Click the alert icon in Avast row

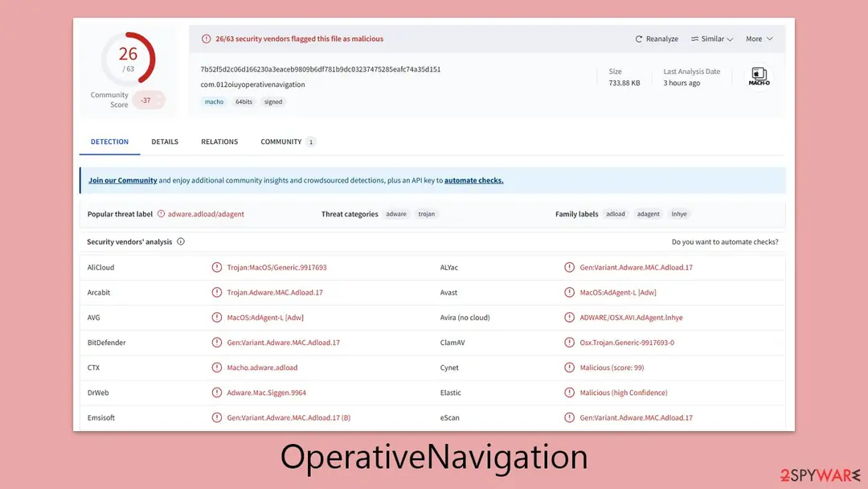point(569,293)
